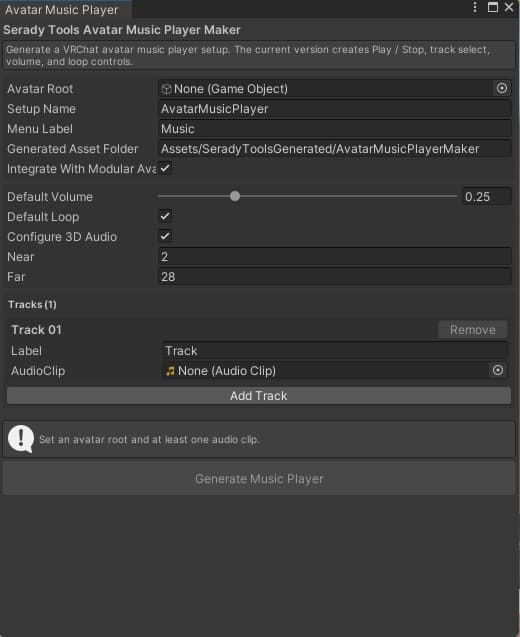Toggle Integrate With Modular Avatar checkbox
Viewport: 520px width, 637px height.
tap(165, 169)
